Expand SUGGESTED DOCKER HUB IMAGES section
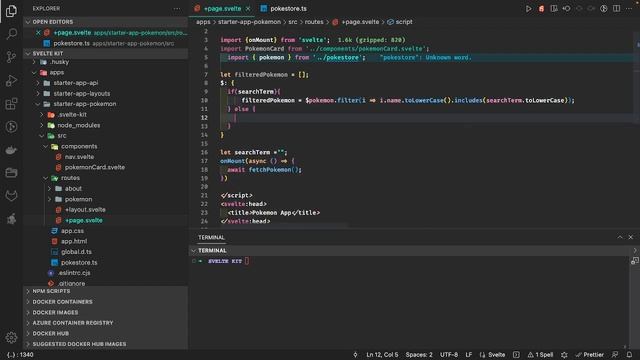This screenshot has height=360, width=640. (x=105, y=344)
